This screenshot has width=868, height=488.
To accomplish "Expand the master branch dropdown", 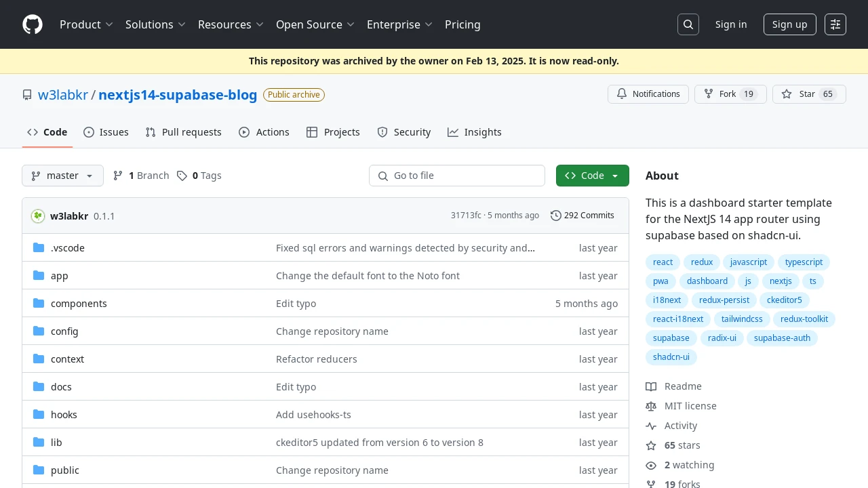I will point(62,176).
